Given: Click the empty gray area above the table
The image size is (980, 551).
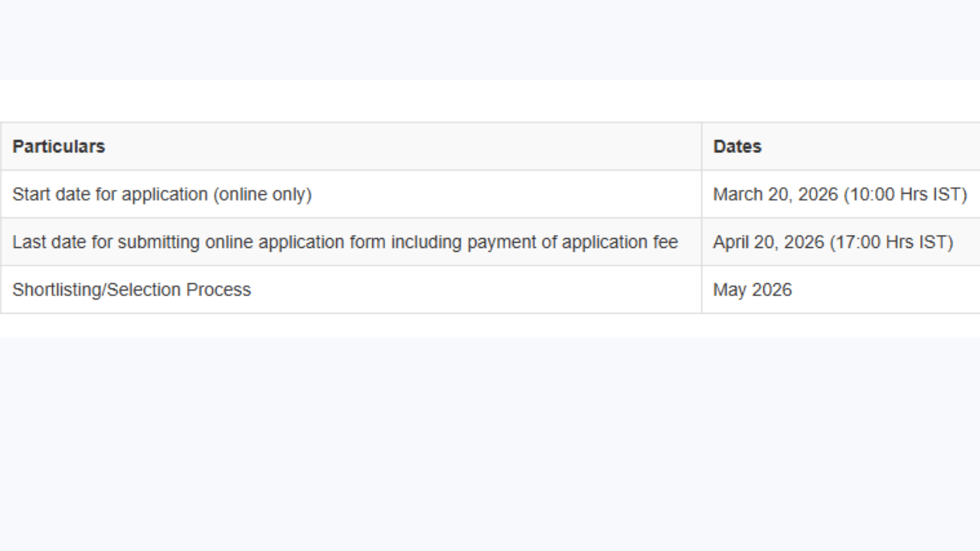Looking at the screenshot, I should point(490,38).
